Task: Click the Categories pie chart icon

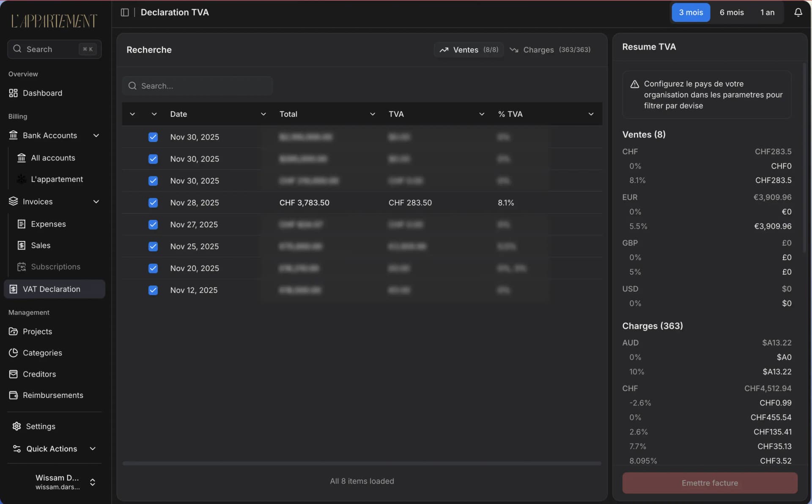Action: coord(13,353)
